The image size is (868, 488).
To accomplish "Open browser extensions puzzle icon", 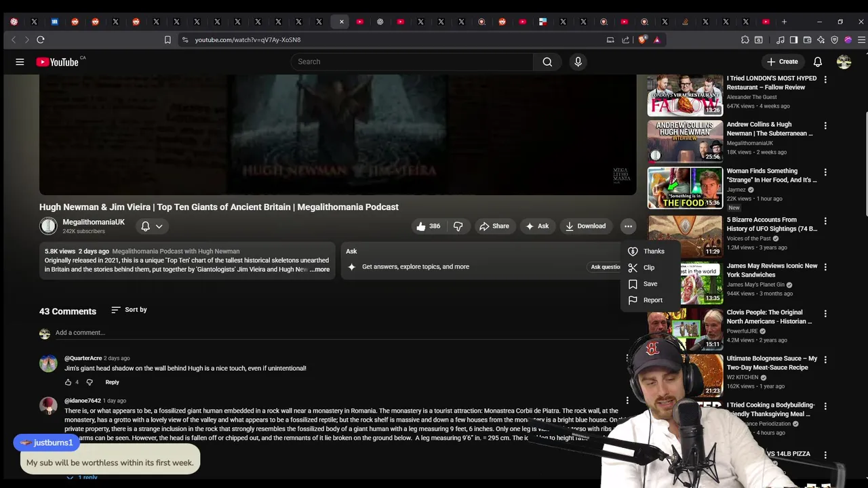I will click(745, 40).
